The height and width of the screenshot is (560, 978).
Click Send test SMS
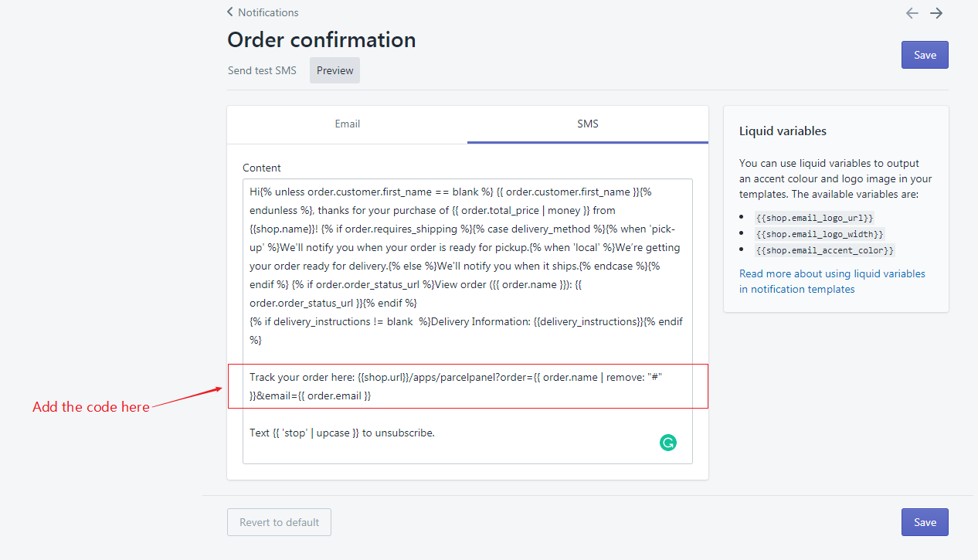point(262,70)
